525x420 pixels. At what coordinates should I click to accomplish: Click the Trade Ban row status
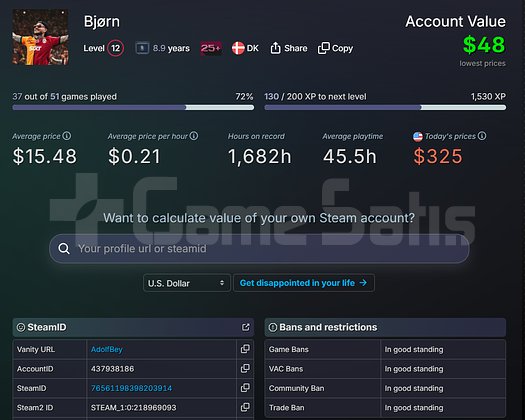pyautogui.click(x=414, y=408)
